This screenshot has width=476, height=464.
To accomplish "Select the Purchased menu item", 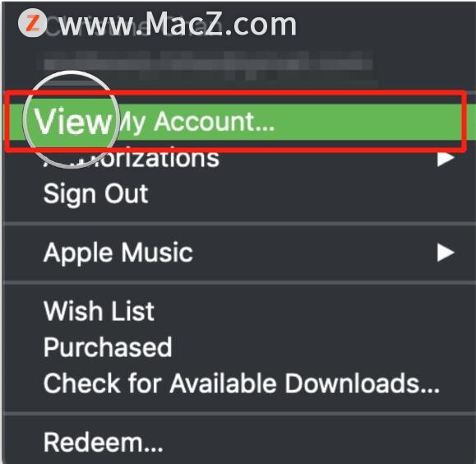I will 108,347.
